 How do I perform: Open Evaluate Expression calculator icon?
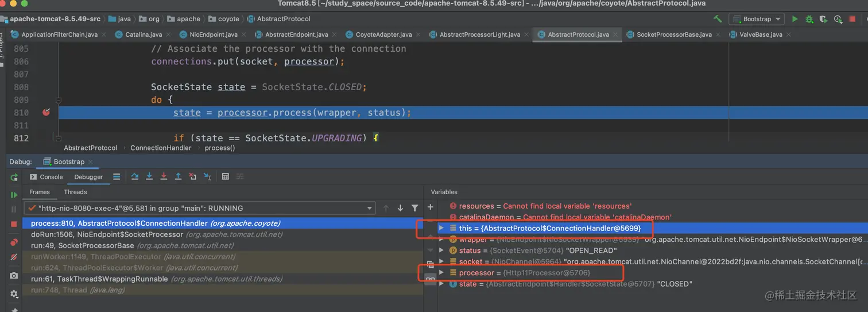pos(226,176)
